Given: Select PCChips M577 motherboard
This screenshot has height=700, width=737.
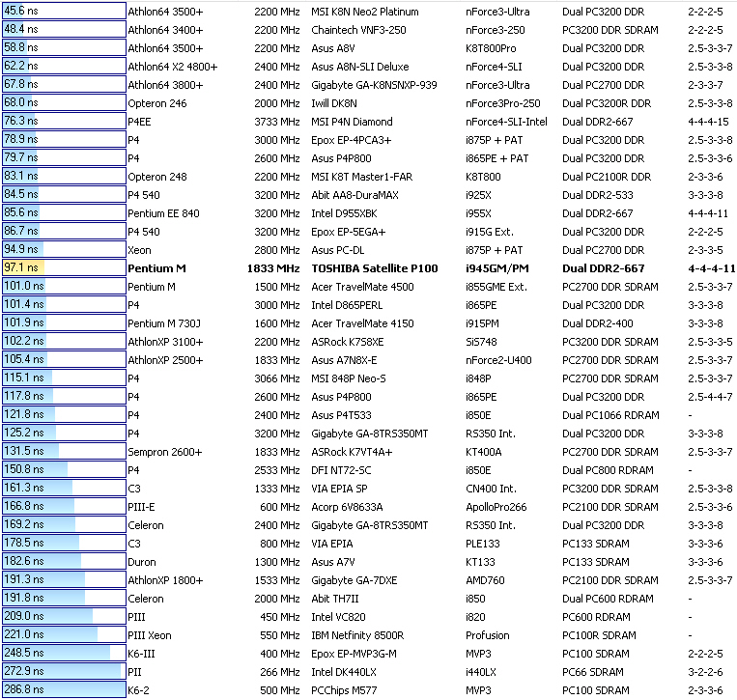Looking at the screenshot, I should [x=344, y=690].
